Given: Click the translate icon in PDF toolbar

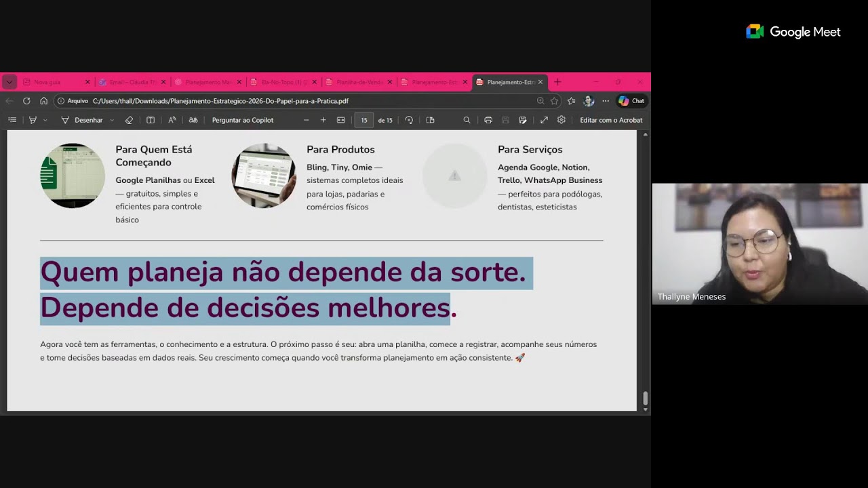Looking at the screenshot, I should [193, 120].
